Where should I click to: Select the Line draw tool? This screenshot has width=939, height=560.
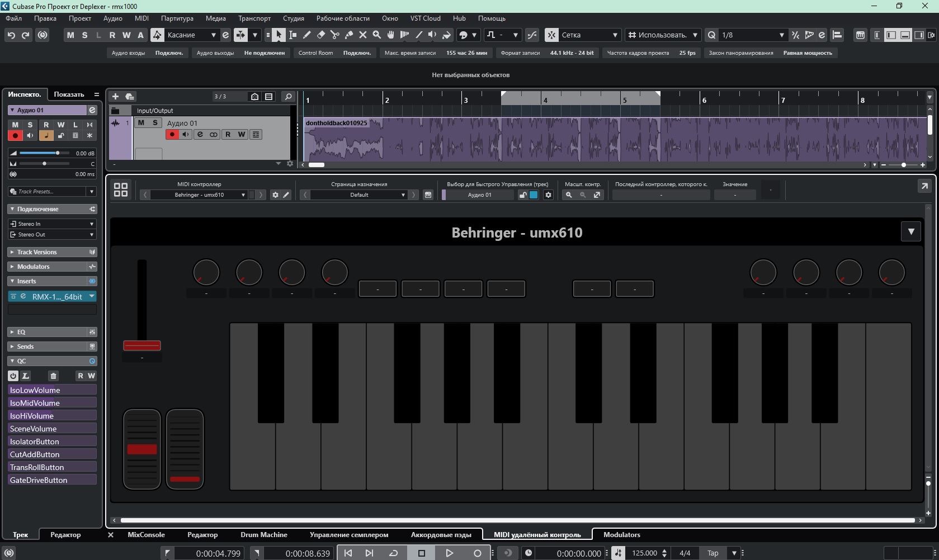pyautogui.click(x=418, y=35)
